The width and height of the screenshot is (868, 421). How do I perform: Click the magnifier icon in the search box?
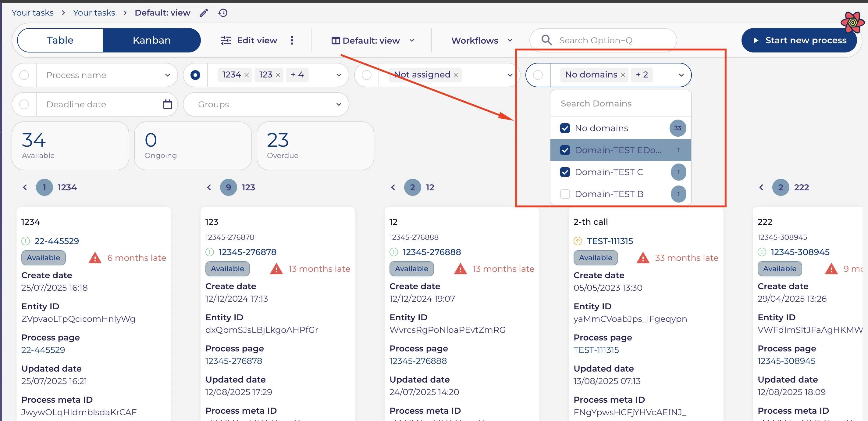point(546,40)
